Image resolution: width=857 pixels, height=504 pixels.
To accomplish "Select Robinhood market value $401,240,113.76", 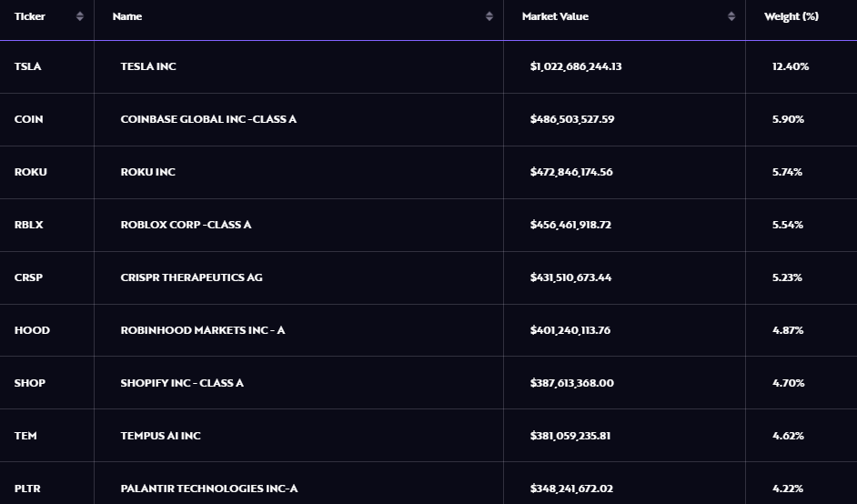I will tap(570, 330).
